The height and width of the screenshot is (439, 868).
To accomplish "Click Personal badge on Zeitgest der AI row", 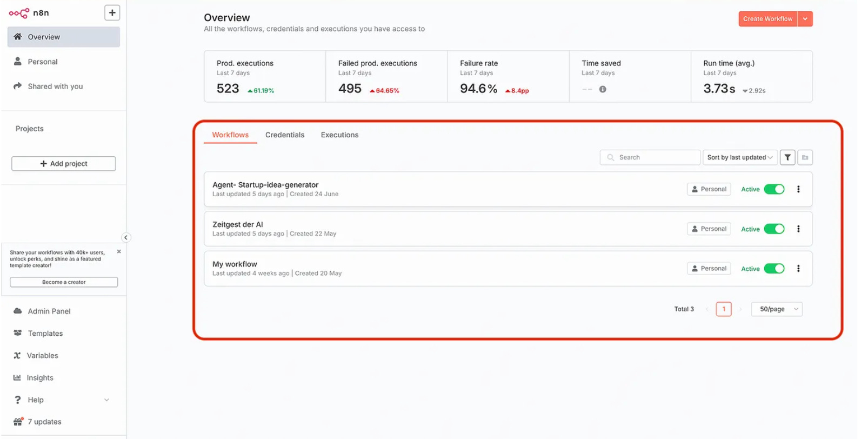I will click(709, 229).
